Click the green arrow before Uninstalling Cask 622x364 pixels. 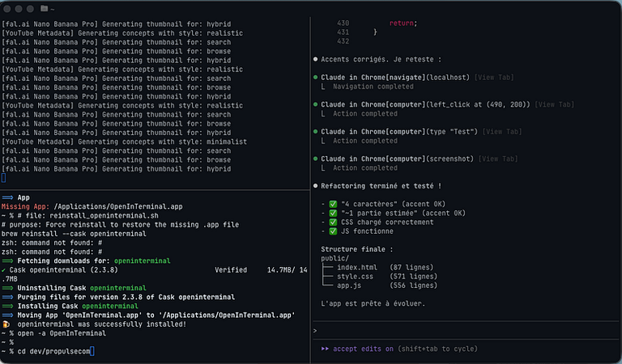click(7, 288)
